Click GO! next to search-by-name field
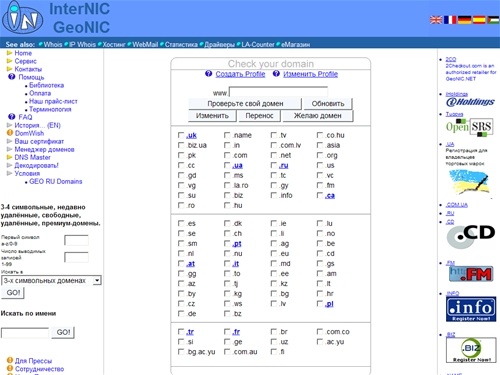This screenshot has height=375, width=500. 63,332
